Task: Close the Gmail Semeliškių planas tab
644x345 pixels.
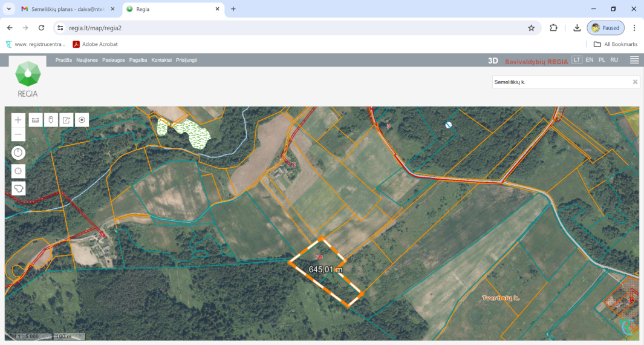Action: 112,9
